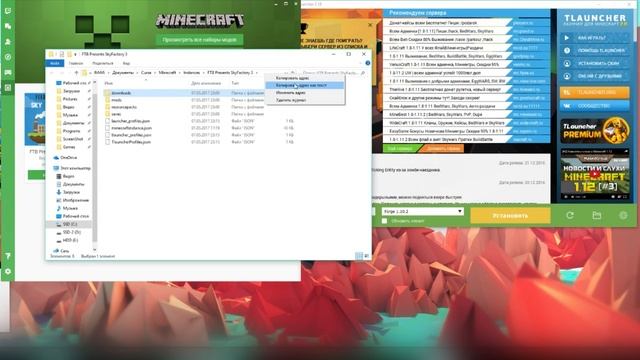Select the saves folder
Screen dimensions: 640x360
pyautogui.click(x=116, y=114)
